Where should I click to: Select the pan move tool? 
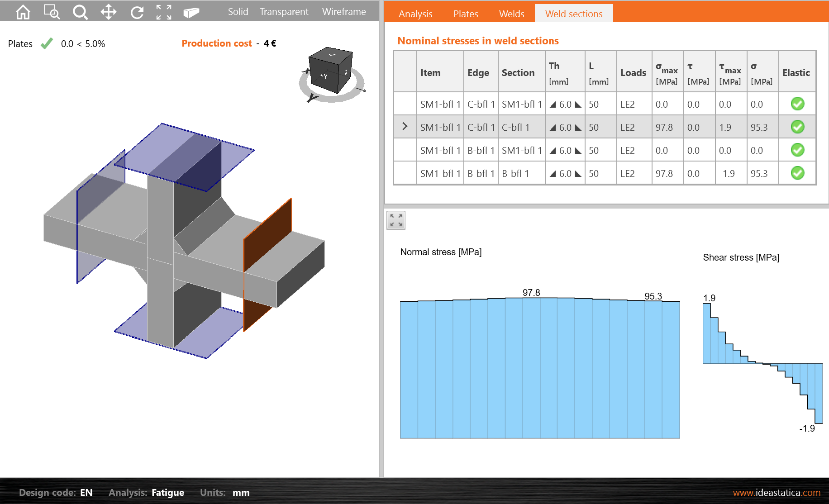tap(109, 12)
